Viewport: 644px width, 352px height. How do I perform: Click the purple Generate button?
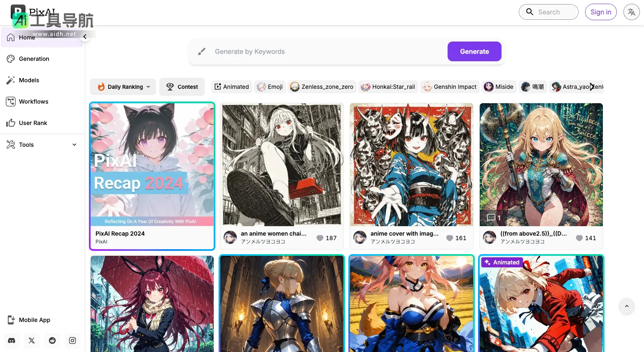pyautogui.click(x=474, y=51)
